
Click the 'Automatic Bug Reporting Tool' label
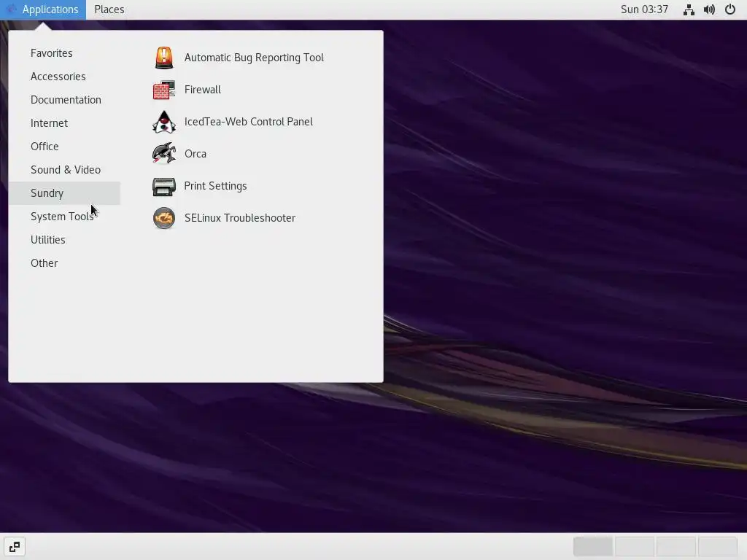[x=254, y=58]
